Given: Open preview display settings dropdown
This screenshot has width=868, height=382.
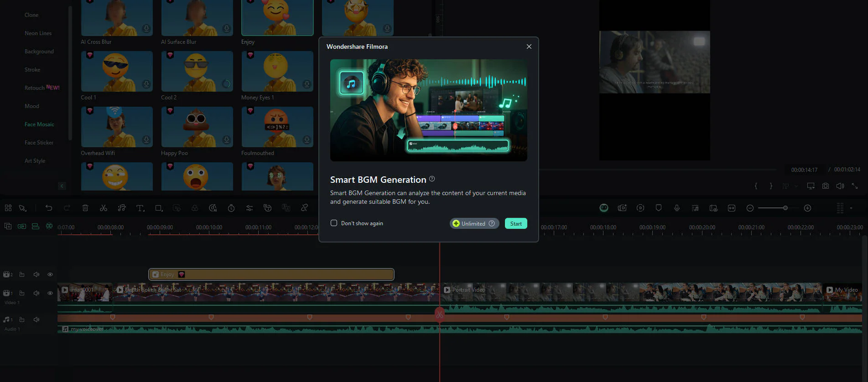Looking at the screenshot, I should coord(811,186).
